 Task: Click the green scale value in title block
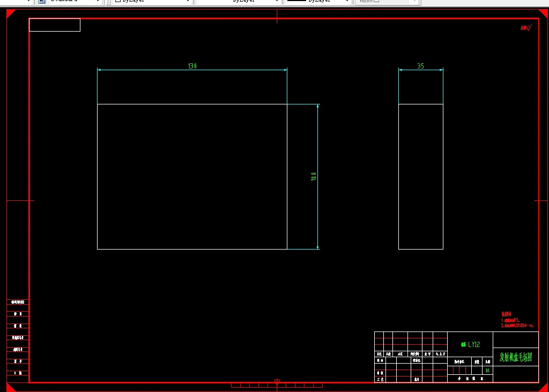(x=487, y=371)
